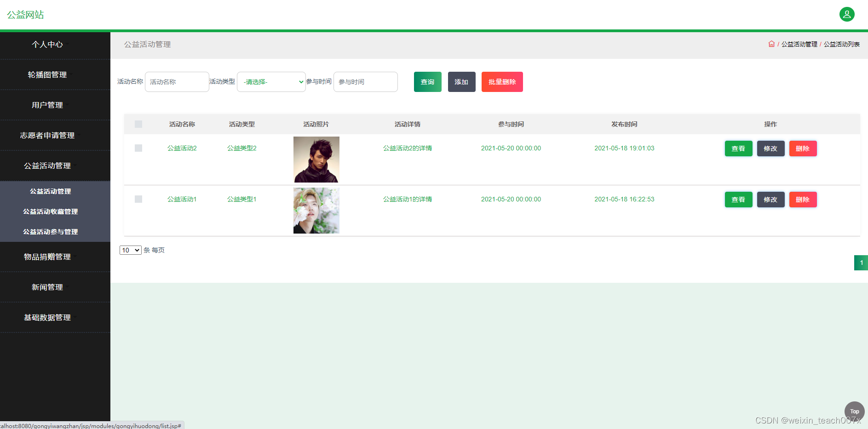Check the box for 公益活动2 row
The width and height of the screenshot is (868, 429).
click(138, 148)
